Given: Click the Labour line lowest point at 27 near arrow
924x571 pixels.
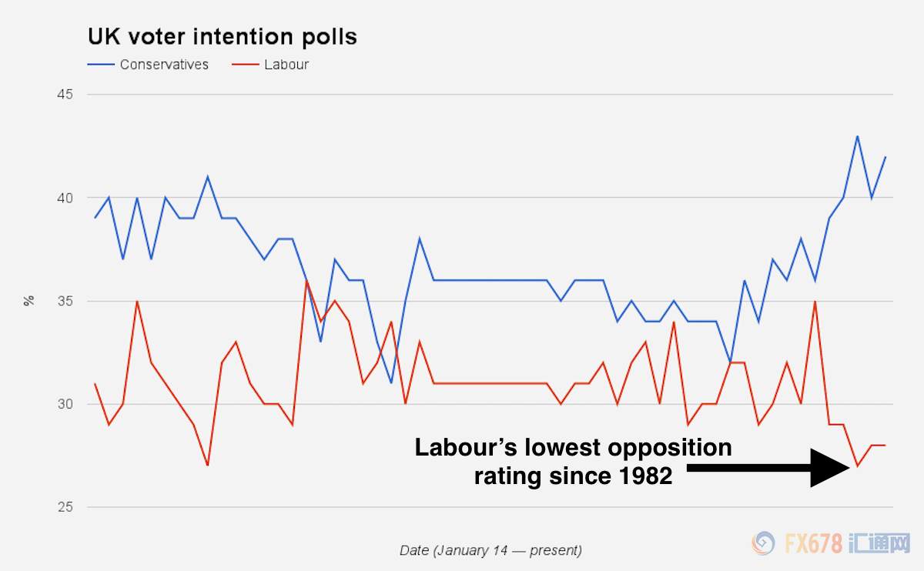Looking at the screenshot, I should coord(857,466).
